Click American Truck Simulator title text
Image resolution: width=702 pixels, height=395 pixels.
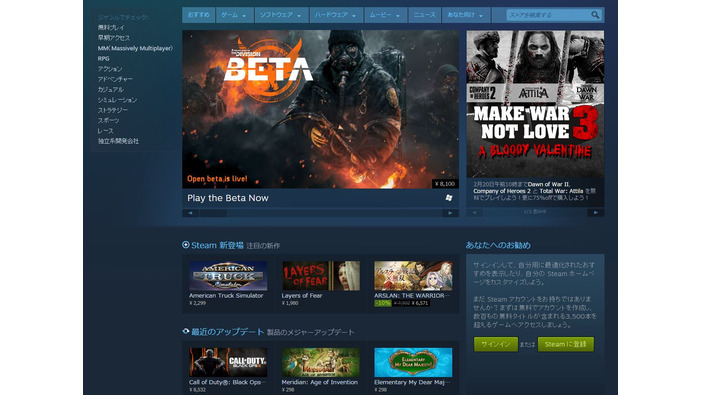pos(226,296)
